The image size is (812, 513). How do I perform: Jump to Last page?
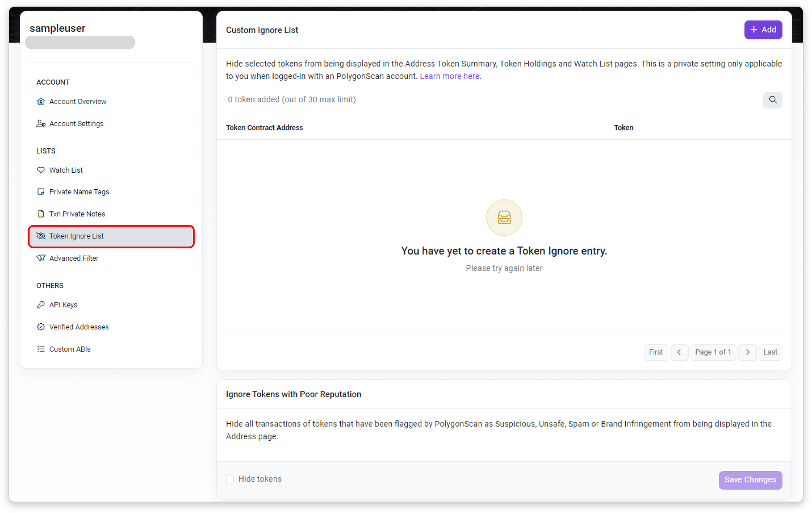[770, 352]
